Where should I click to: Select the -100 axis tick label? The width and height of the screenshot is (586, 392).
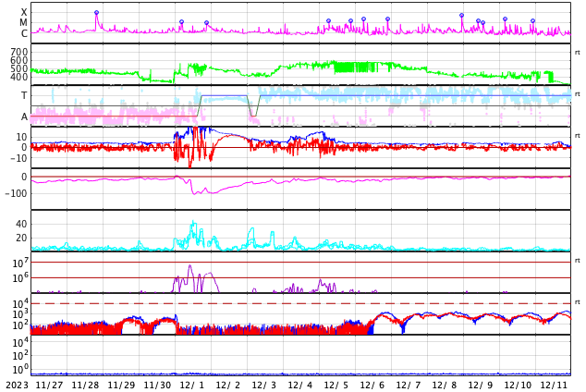[17, 193]
